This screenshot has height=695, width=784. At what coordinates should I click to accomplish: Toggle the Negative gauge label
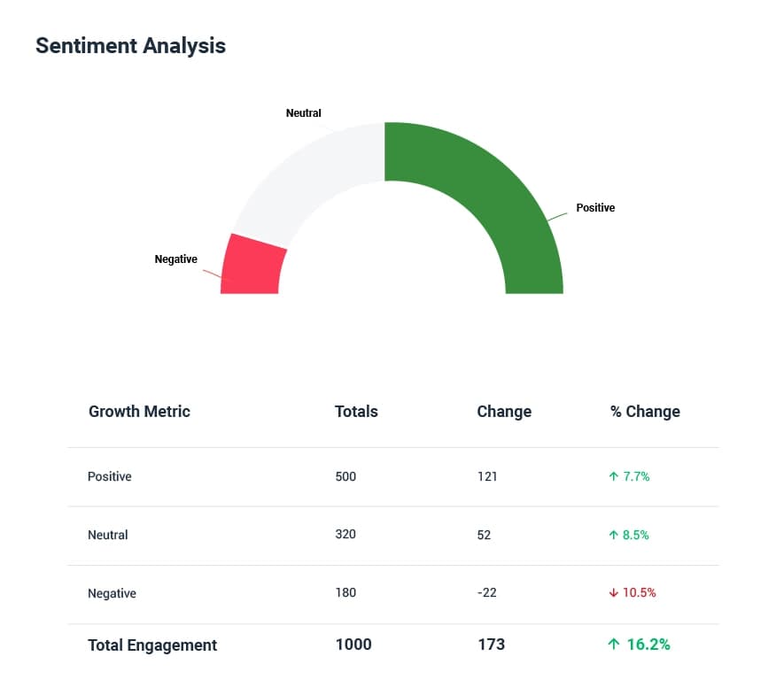[176, 259]
